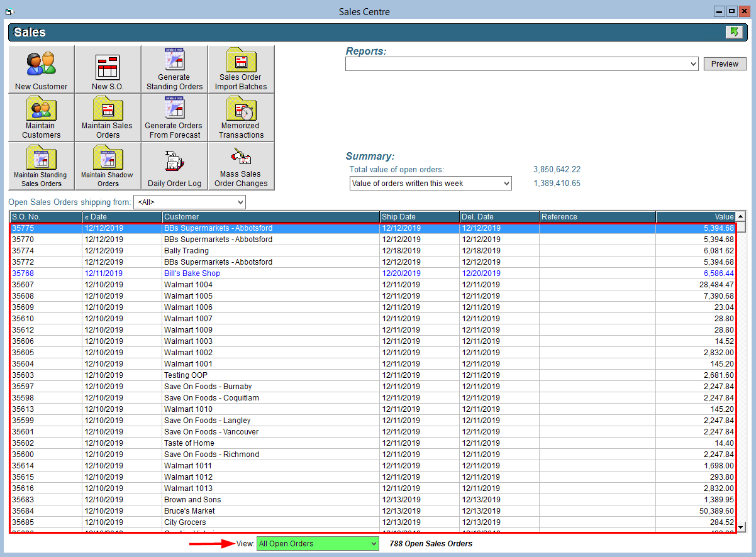Sort by Reference column header
The image size is (756, 557).
point(598,217)
